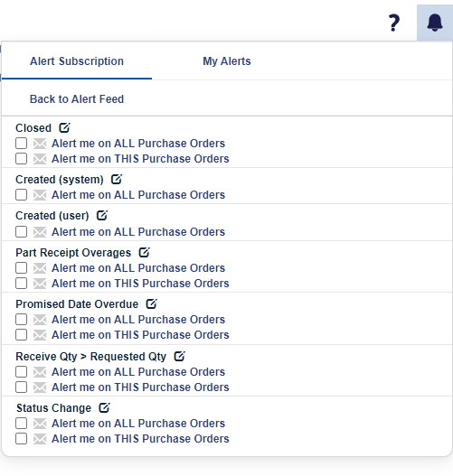Enable Receive Qty THIS Purchase Orders checkbox
Viewport: 453px width, 476px height.
pyautogui.click(x=22, y=387)
